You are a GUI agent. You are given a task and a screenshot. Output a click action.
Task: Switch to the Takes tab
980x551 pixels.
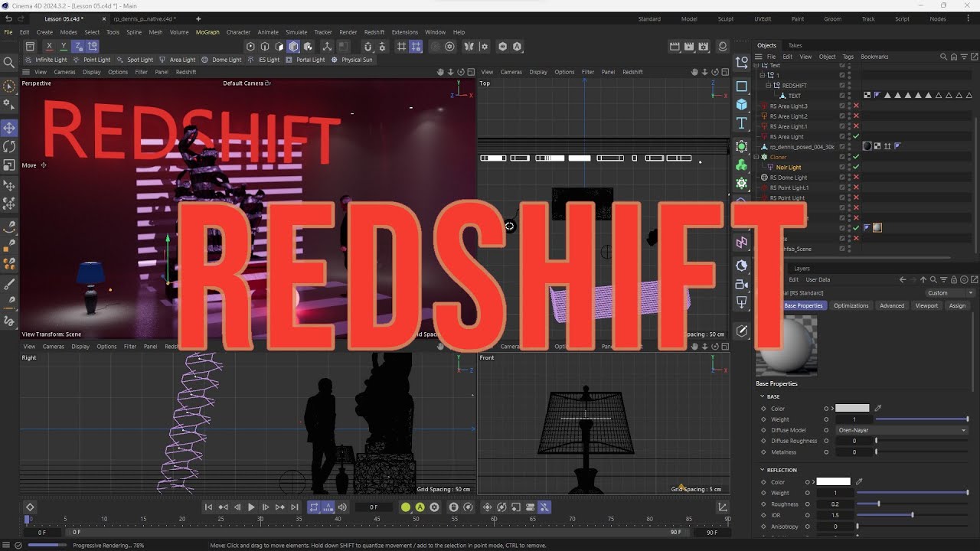pos(795,45)
